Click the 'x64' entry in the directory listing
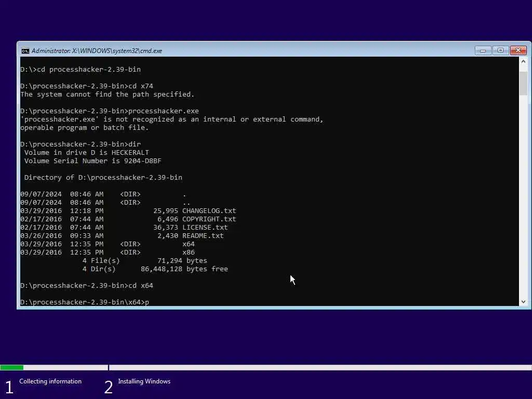 (188, 244)
